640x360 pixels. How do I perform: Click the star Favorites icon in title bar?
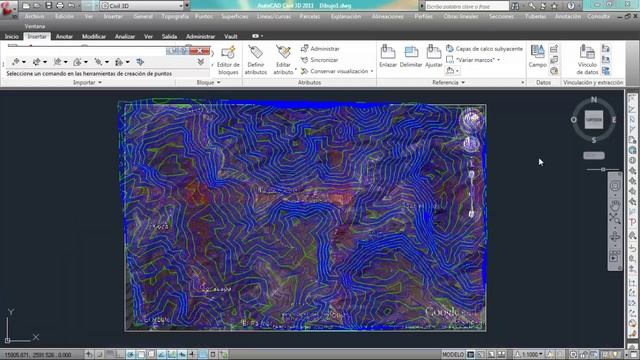[x=554, y=6]
